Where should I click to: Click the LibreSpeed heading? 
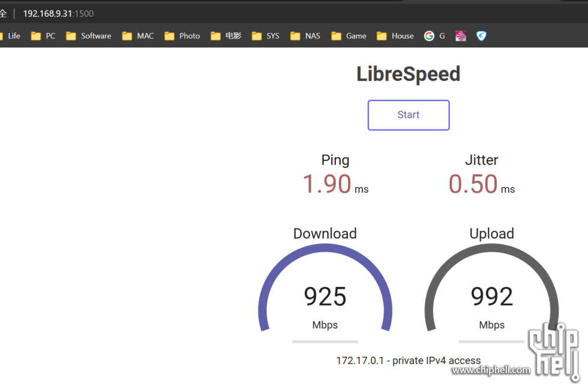point(409,74)
